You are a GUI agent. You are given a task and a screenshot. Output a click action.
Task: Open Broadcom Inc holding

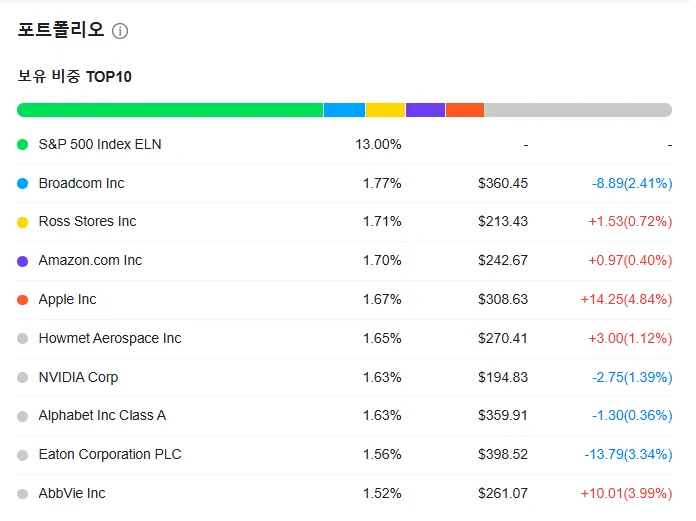pos(81,183)
